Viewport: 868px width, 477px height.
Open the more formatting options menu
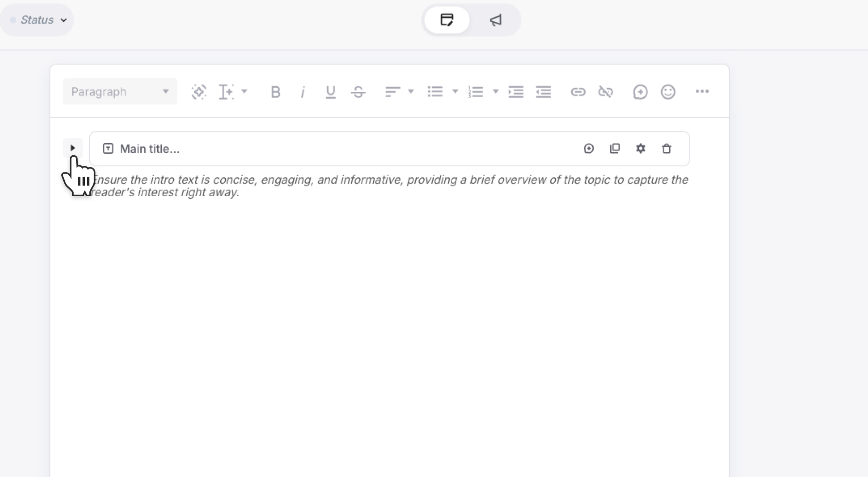pos(703,91)
